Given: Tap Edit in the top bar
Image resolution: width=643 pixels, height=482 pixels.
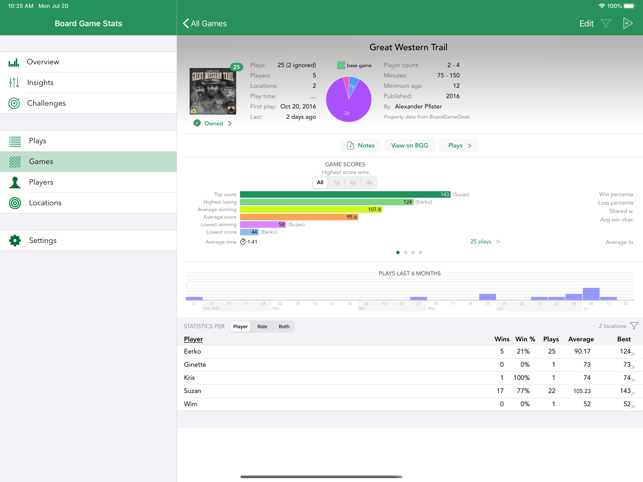Looking at the screenshot, I should tap(586, 24).
